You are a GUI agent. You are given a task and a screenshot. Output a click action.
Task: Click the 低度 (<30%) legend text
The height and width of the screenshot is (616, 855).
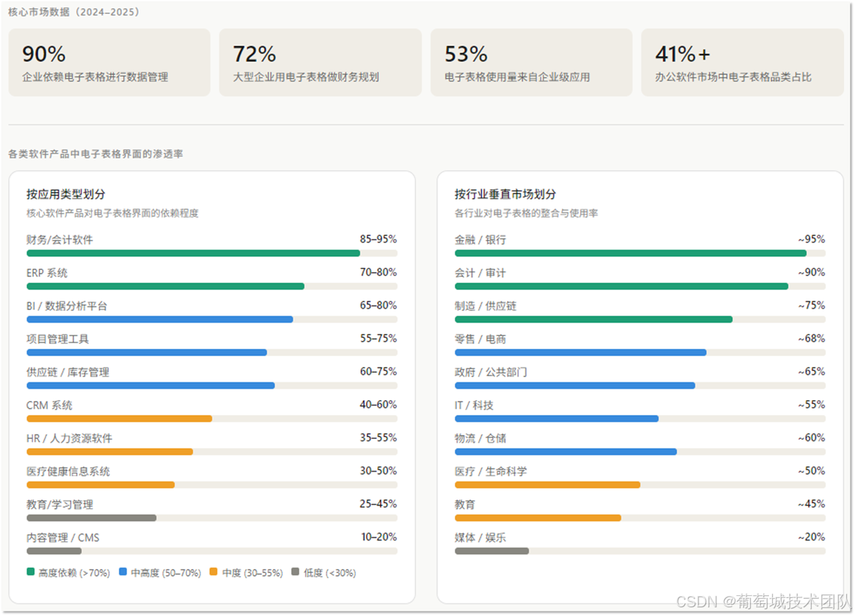coord(330,573)
